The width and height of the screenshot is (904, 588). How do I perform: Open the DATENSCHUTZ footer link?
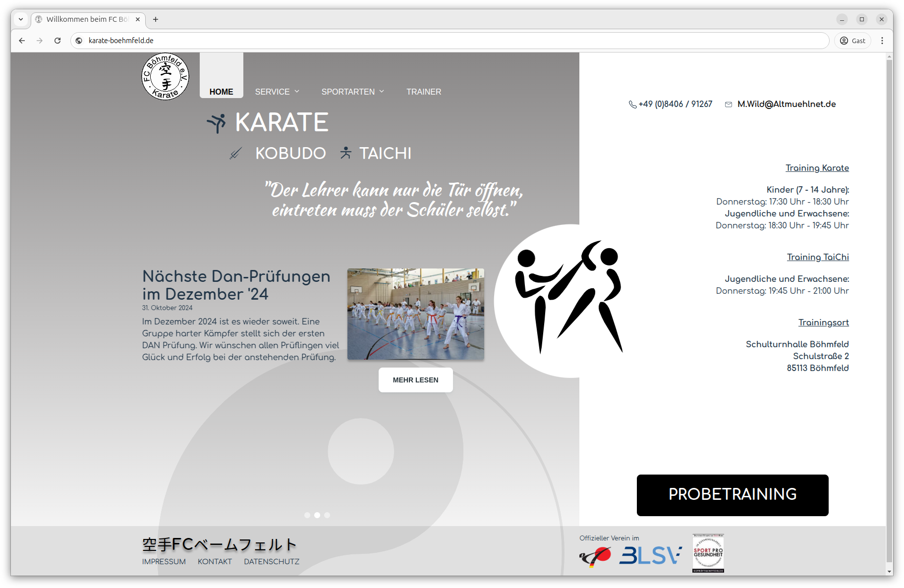(x=272, y=562)
